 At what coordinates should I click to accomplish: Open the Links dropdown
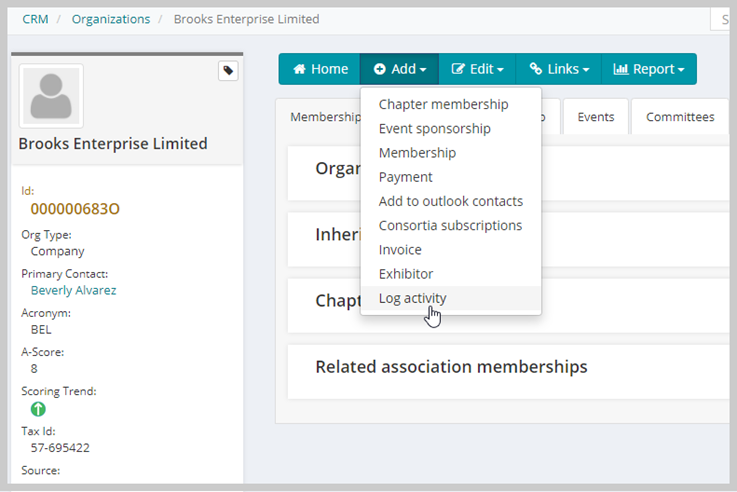click(558, 69)
